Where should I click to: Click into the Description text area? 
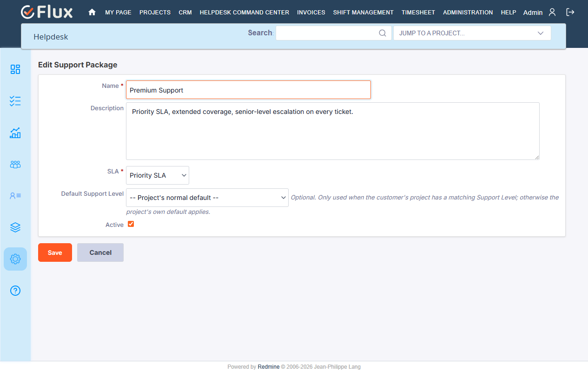point(333,131)
